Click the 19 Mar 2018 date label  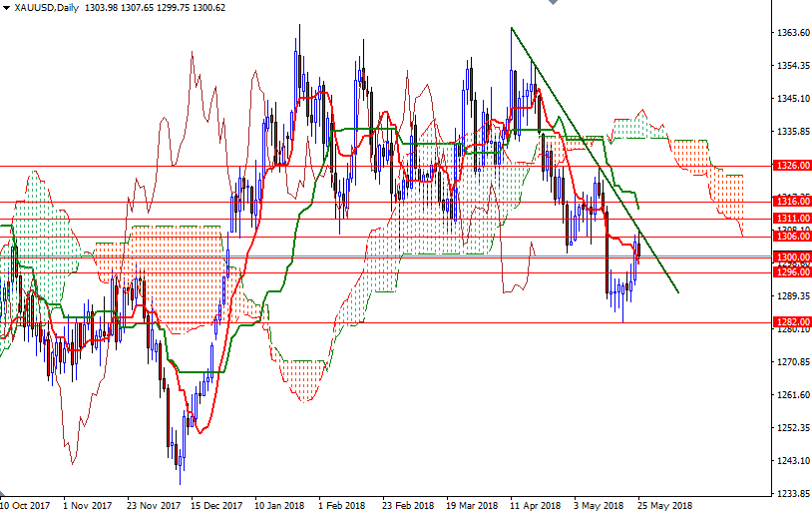tap(472, 506)
